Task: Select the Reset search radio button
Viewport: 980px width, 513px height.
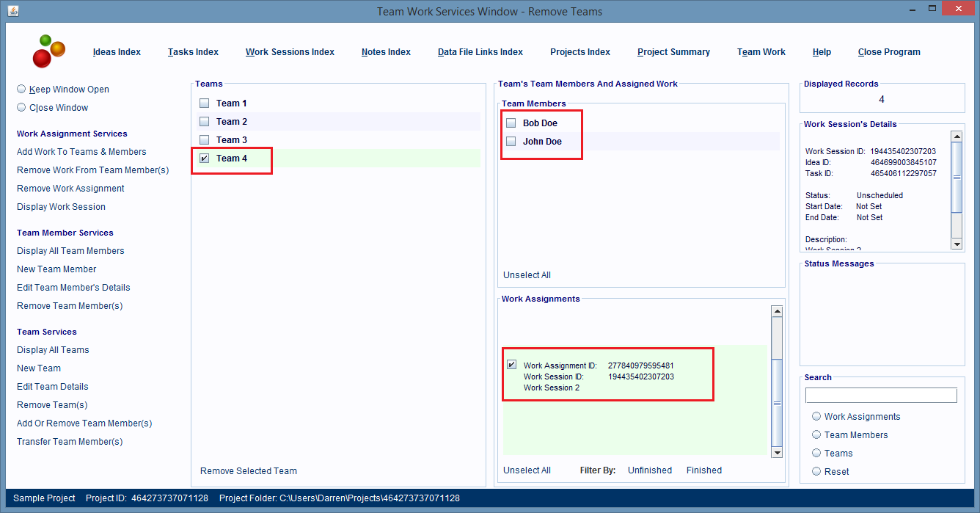Action: 816,471
